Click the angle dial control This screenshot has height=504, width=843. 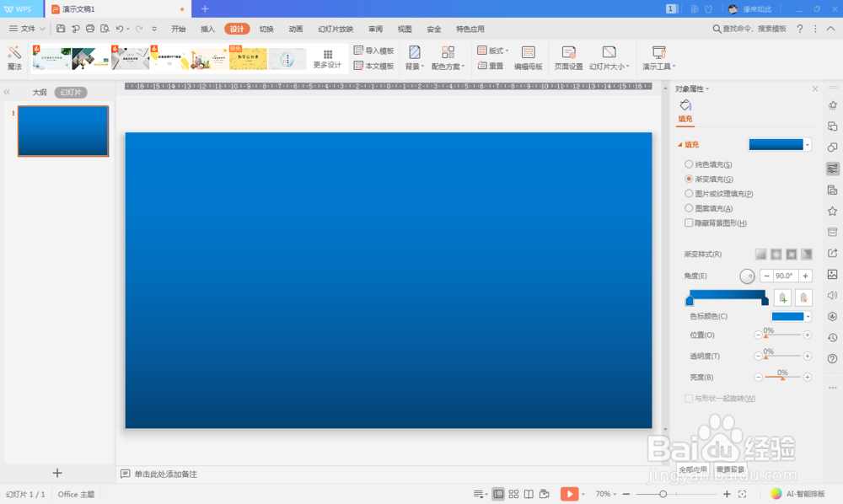tap(747, 276)
